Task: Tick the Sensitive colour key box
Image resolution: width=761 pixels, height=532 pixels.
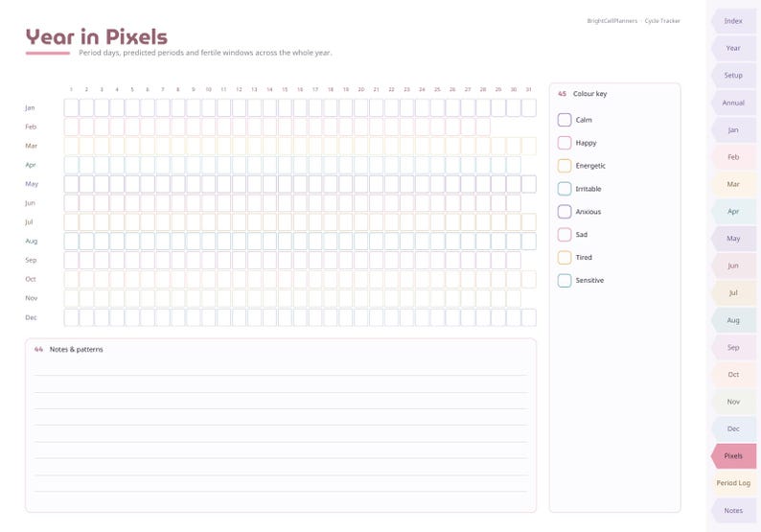Action: (x=565, y=280)
